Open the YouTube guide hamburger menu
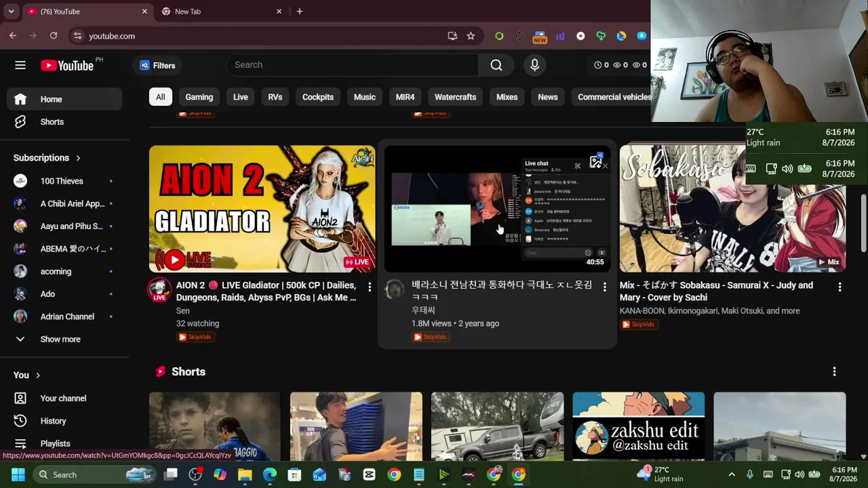The width and height of the screenshot is (868, 488). pyautogui.click(x=20, y=65)
